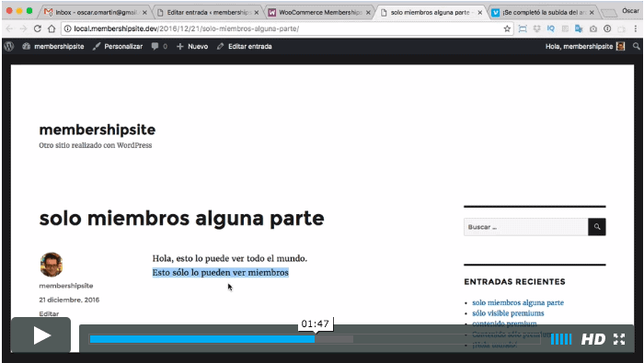
Task: Adjust the volume bars in the player
Action: click(561, 339)
